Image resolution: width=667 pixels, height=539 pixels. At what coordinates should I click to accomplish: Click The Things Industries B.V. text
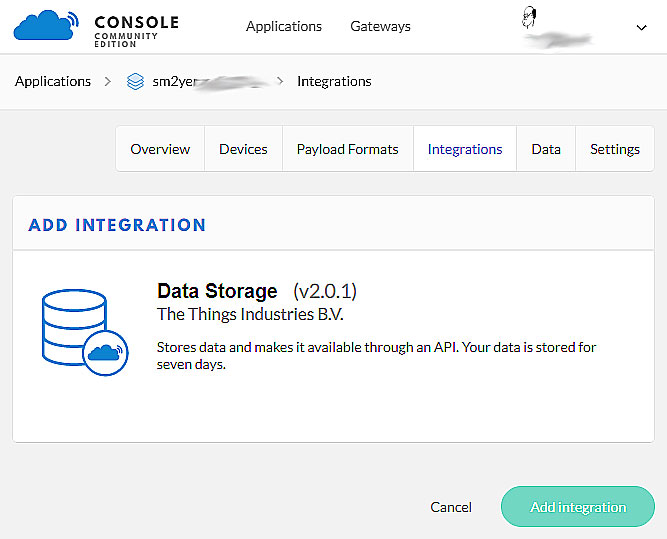pos(250,314)
